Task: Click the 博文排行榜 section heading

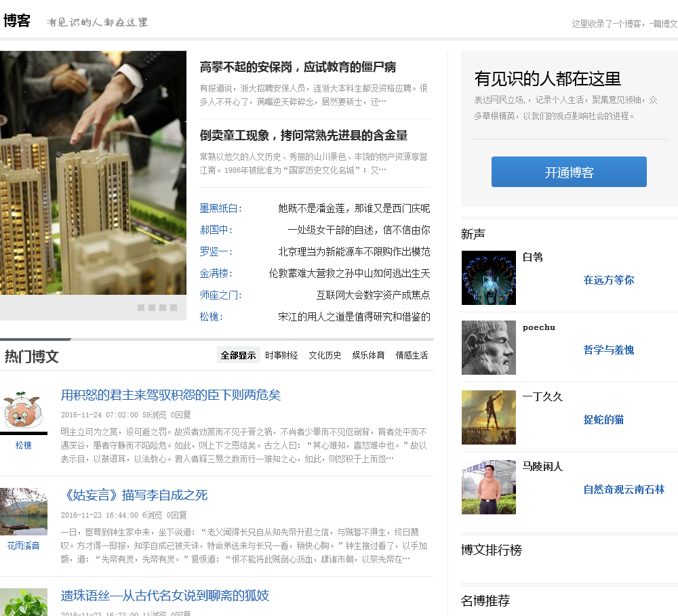Action: 491,550
